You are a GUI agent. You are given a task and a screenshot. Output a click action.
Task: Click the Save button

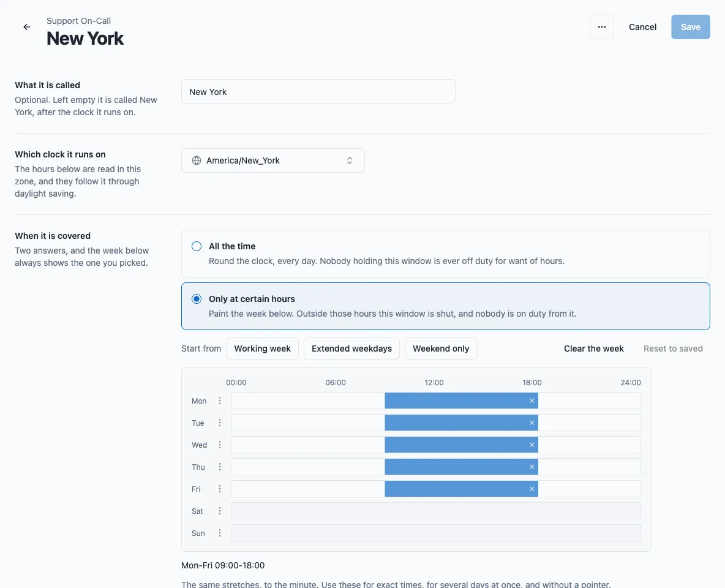[690, 27]
